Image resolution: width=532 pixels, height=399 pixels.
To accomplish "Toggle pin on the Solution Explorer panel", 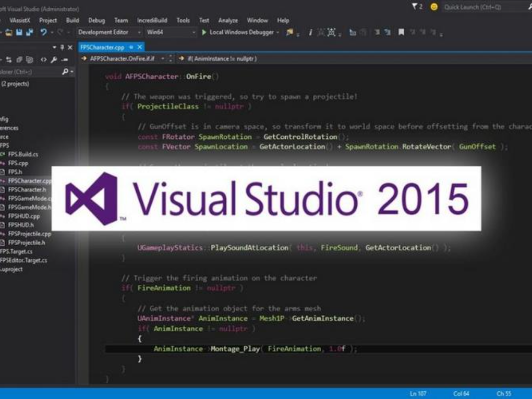I will (x=62, y=47).
